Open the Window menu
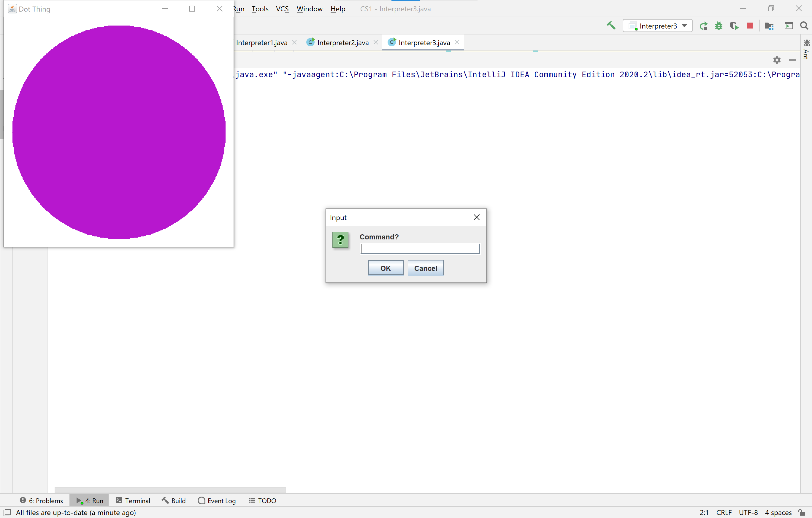Viewport: 812px width, 518px height. pos(310,9)
